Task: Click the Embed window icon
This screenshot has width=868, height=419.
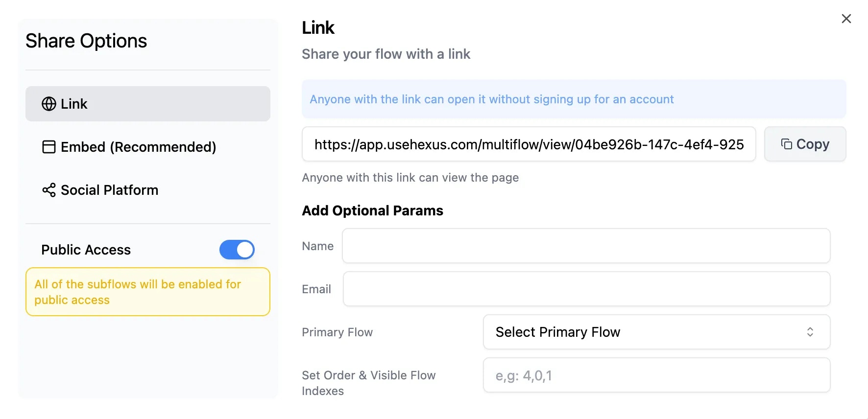Action: [49, 147]
